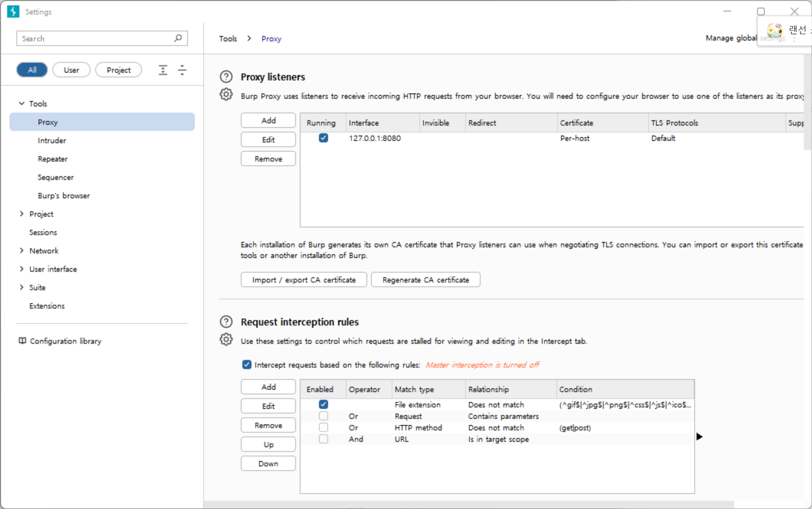Click the search magnifier icon
The width and height of the screenshot is (812, 509).
(x=178, y=38)
